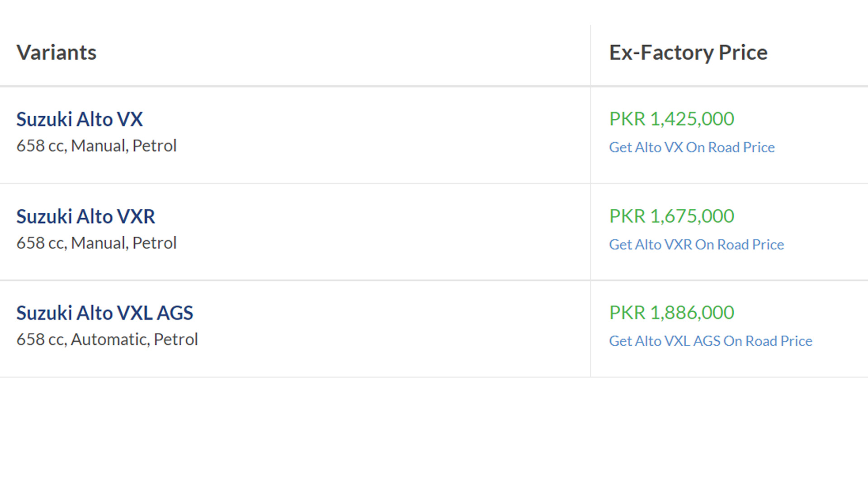The image size is (868, 488).
Task: Open the Suzuki Alto VXR variant link
Action: 86,216
